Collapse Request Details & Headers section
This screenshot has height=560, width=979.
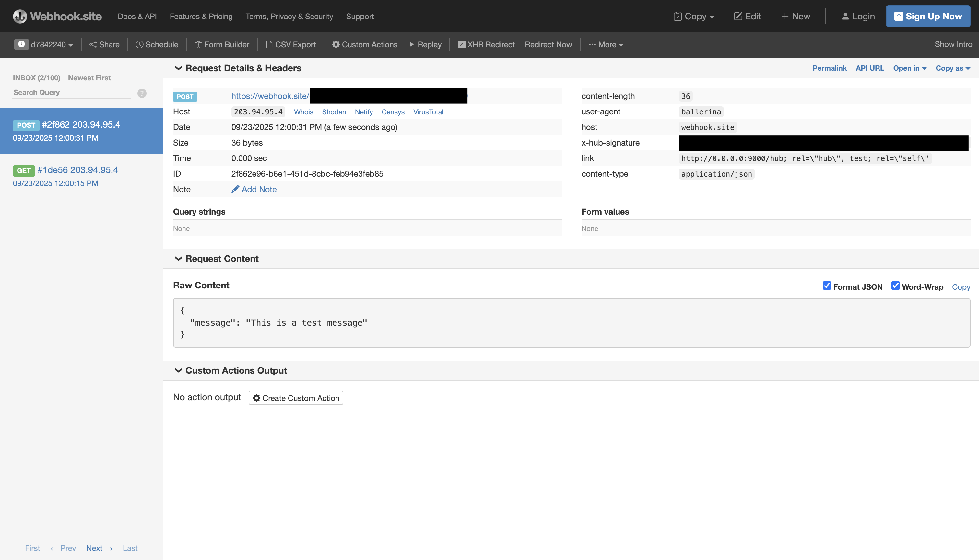point(178,68)
